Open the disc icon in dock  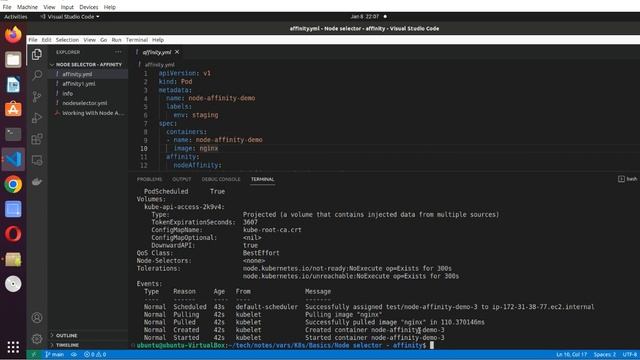13,284
